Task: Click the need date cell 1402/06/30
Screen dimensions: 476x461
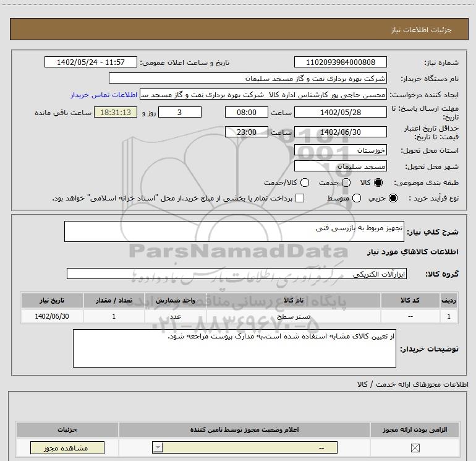Action: (x=52, y=316)
